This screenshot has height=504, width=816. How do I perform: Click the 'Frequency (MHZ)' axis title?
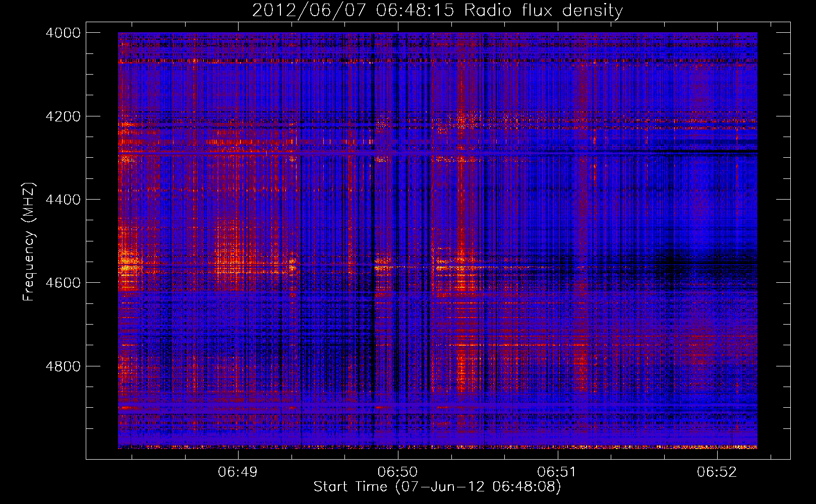29,242
